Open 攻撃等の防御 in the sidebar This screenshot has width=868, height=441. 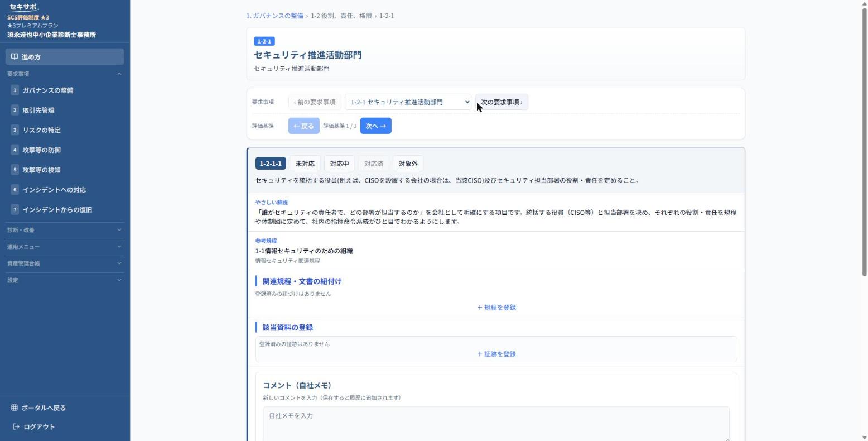(65, 150)
